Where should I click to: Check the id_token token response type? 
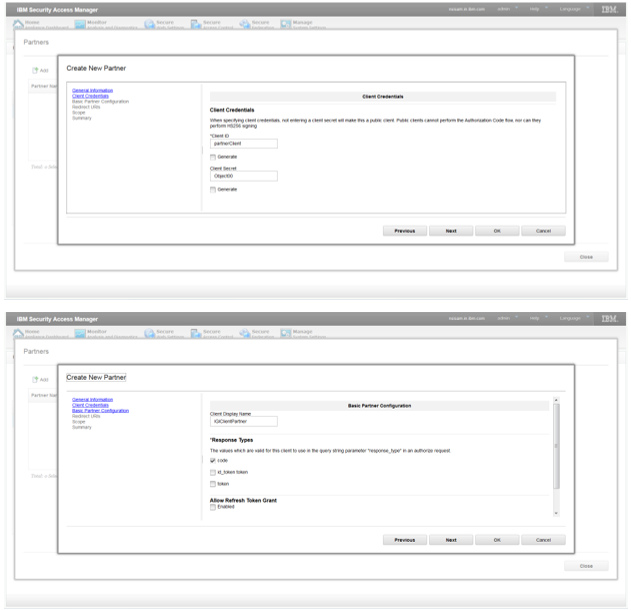coord(213,472)
